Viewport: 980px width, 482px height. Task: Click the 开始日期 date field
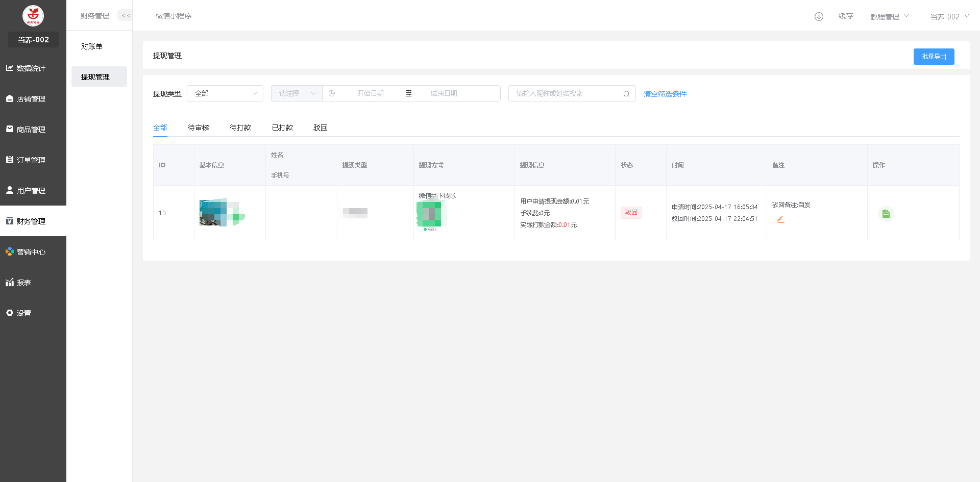pos(370,94)
